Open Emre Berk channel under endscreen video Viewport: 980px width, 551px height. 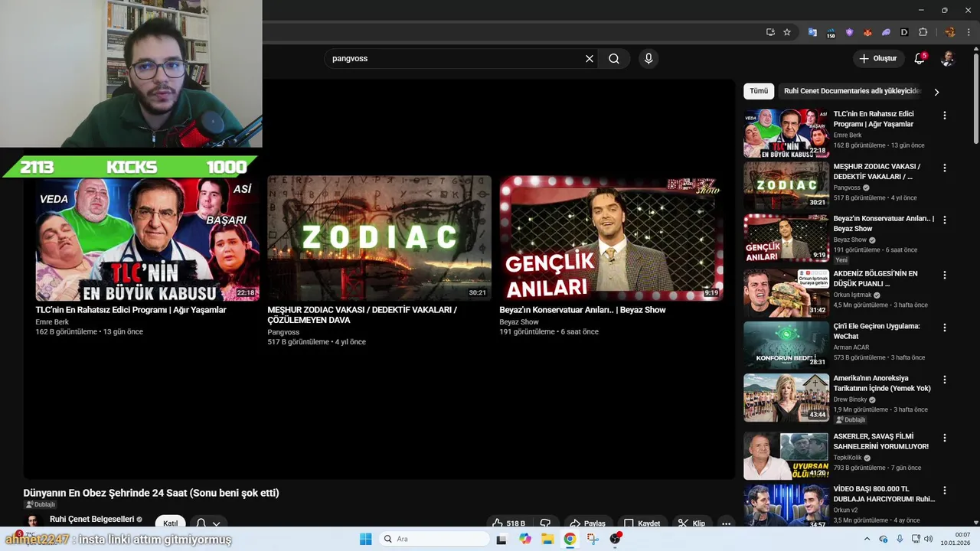[52, 322]
